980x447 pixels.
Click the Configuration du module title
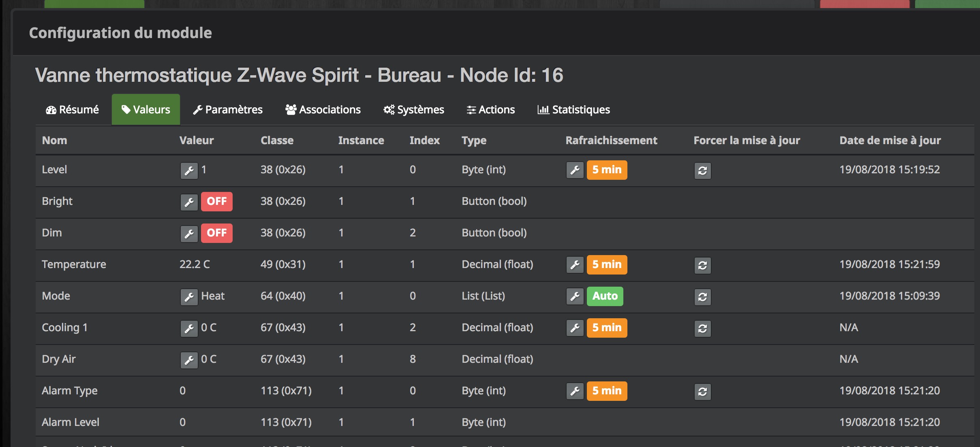pos(120,33)
